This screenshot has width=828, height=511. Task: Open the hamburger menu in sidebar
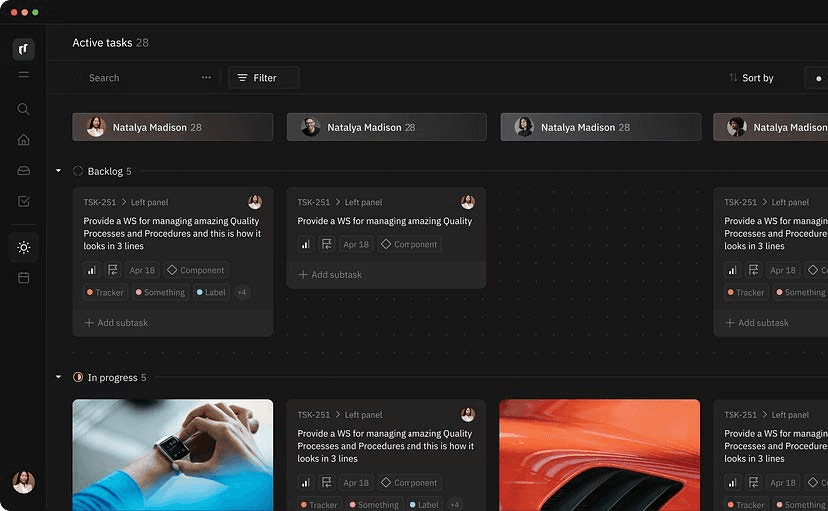pos(23,74)
